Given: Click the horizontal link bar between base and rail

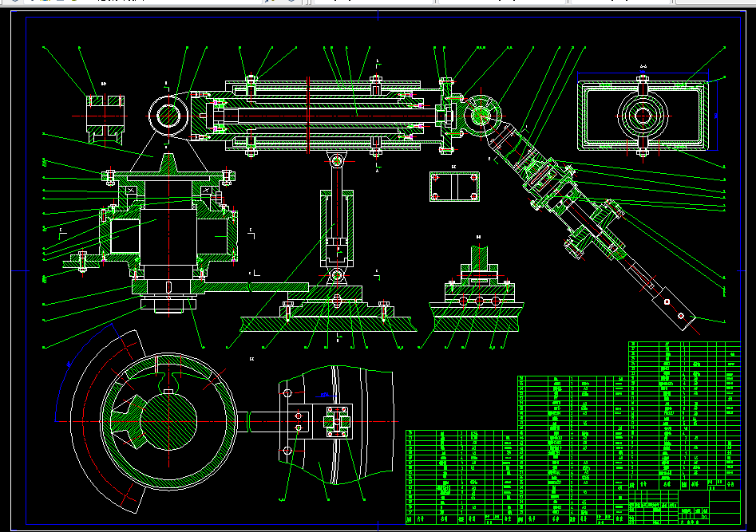Looking at the screenshot, I should [255, 287].
